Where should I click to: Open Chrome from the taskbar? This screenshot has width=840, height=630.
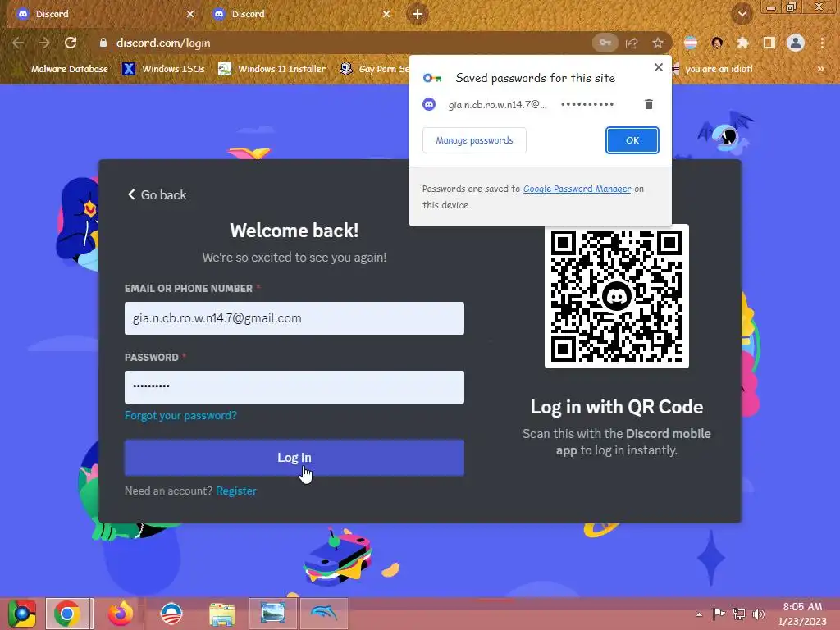pyautogui.click(x=68, y=614)
